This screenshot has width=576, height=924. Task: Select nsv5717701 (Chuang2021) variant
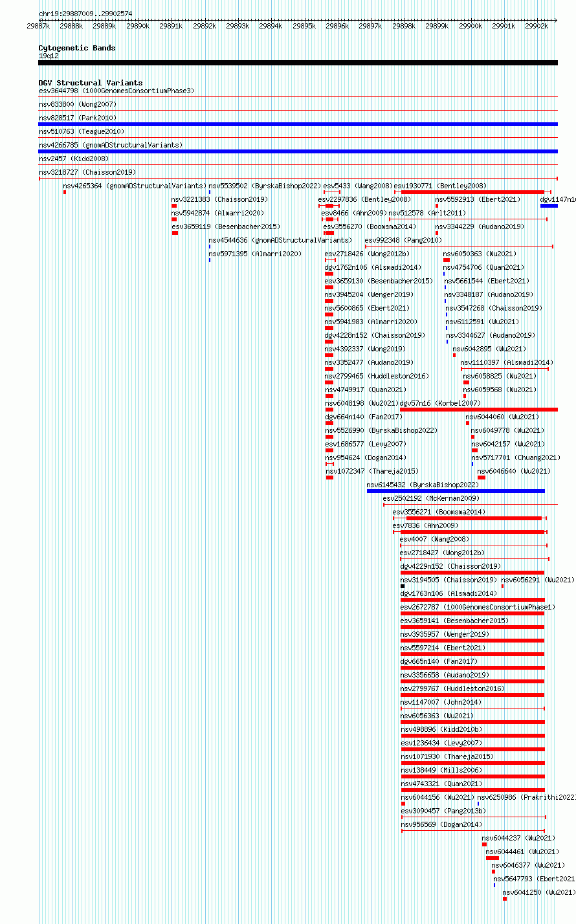pyautogui.click(x=516, y=457)
